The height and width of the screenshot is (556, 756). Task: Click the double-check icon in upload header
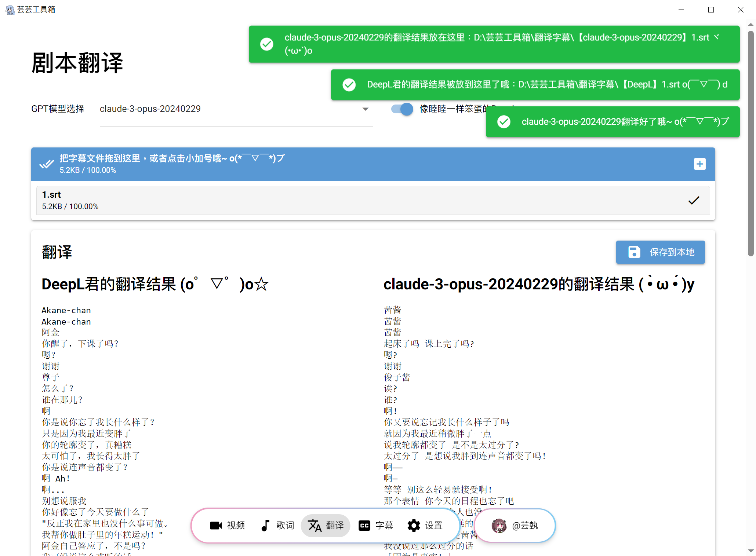[47, 164]
